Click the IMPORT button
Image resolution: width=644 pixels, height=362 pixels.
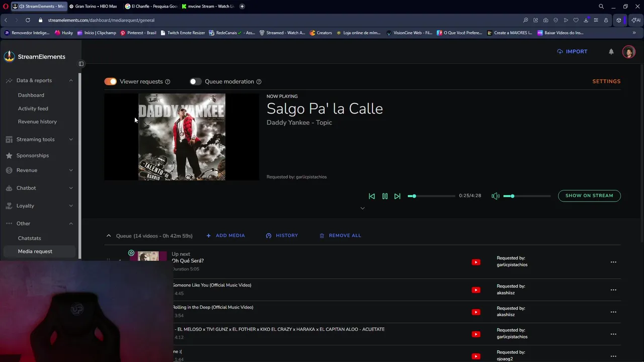click(572, 51)
